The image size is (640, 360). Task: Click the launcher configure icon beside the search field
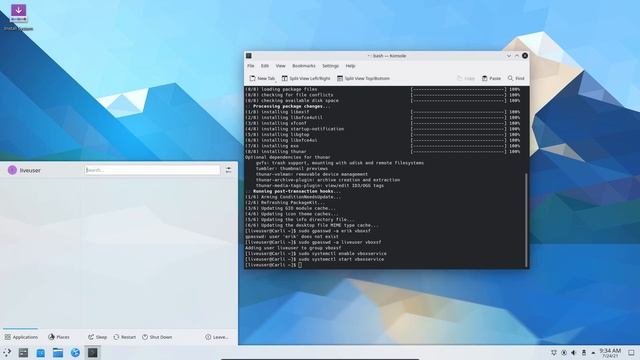(x=229, y=170)
